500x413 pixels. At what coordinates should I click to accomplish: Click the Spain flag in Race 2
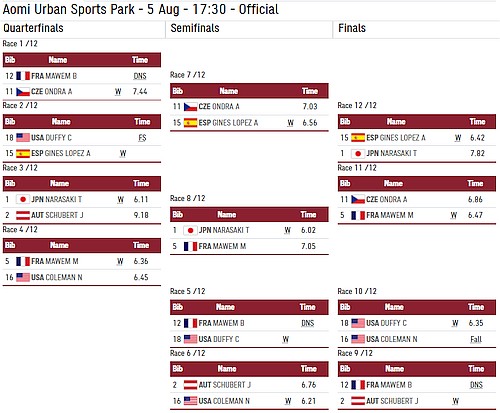point(23,153)
